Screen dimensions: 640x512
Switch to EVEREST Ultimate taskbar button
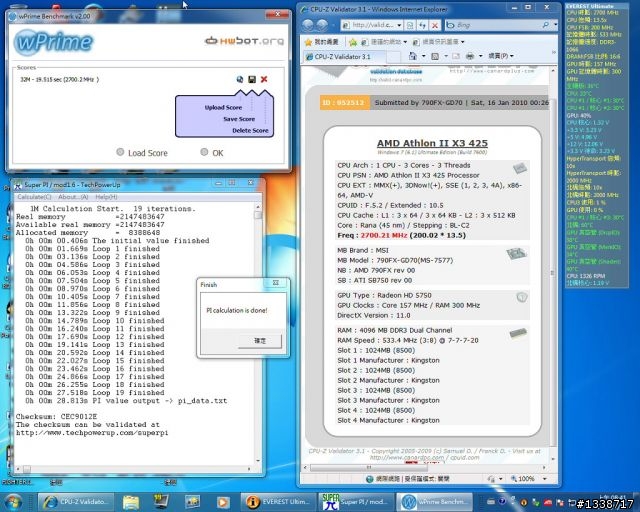(278, 501)
